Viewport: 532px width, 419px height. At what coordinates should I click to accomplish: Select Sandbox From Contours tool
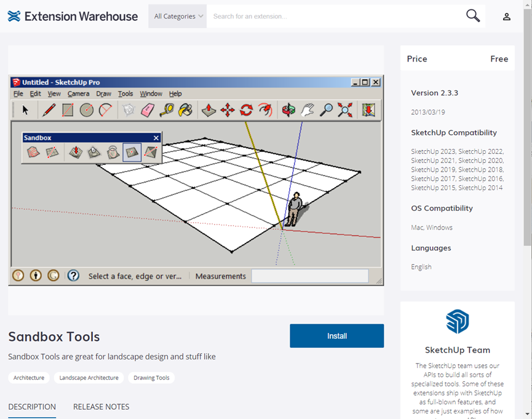coord(33,152)
